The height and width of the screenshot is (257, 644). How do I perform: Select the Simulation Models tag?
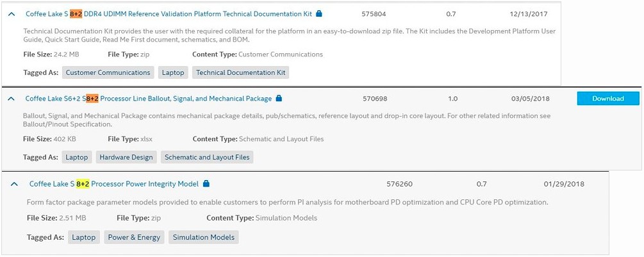coord(204,237)
